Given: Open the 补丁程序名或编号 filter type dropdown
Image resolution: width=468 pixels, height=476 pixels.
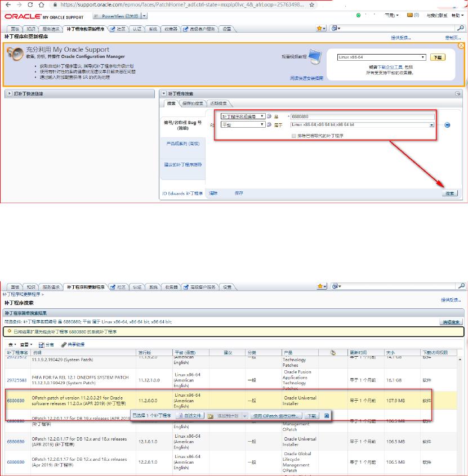Looking at the screenshot, I should pyautogui.click(x=243, y=116).
